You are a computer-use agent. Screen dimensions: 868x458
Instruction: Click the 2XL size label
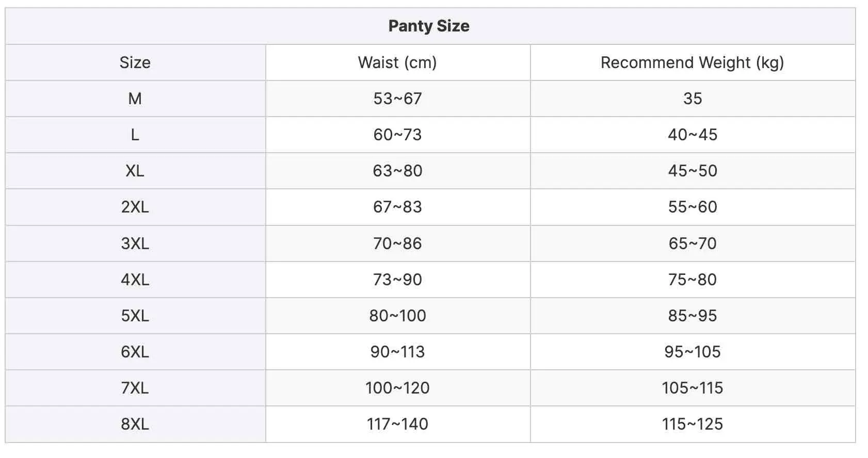(x=135, y=207)
